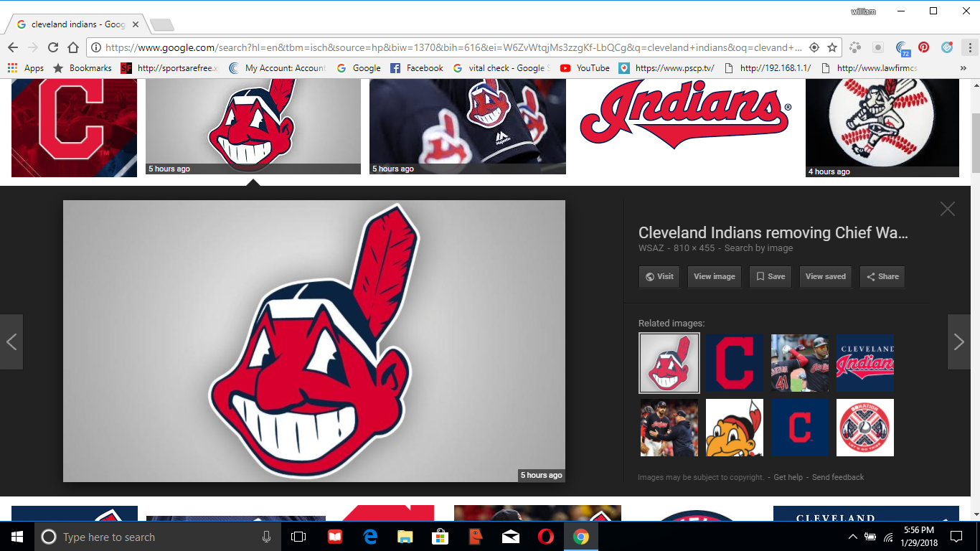
Task: Select the two players hugging related thumbnail
Action: tap(669, 428)
